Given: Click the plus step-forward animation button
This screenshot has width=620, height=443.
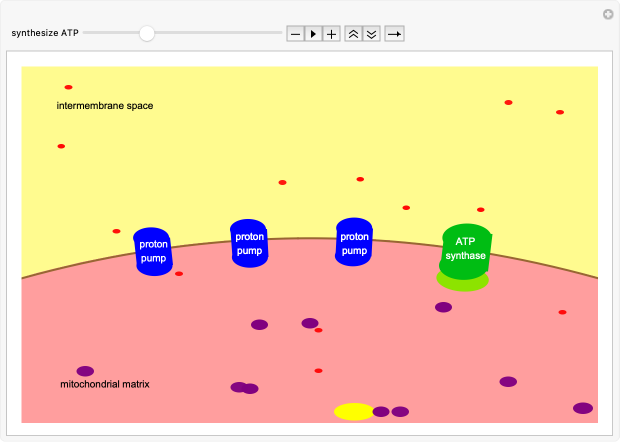Looking at the screenshot, I should click(331, 34).
